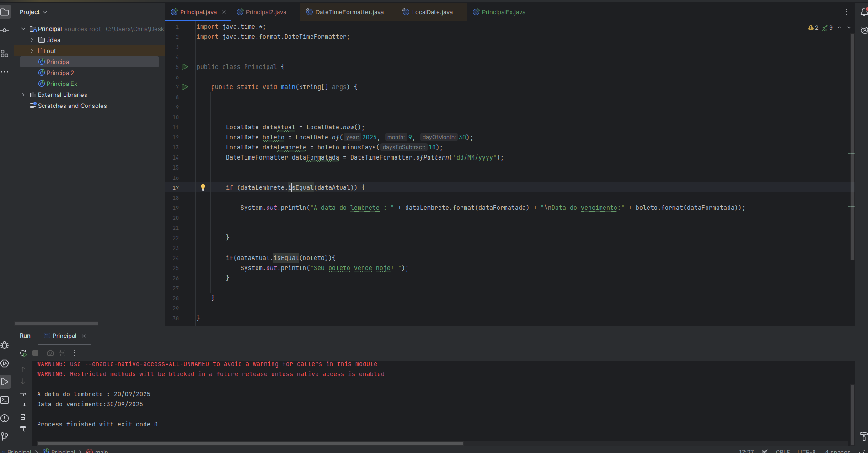Viewport: 868px width, 453px height.
Task: Close the Principal run tab
Action: (84, 336)
